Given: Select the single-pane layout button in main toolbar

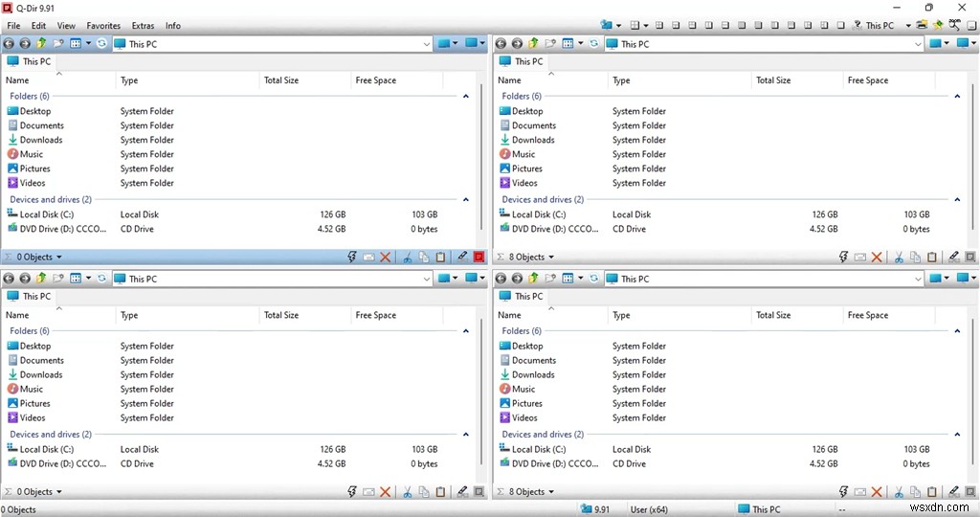Looking at the screenshot, I should (x=840, y=26).
